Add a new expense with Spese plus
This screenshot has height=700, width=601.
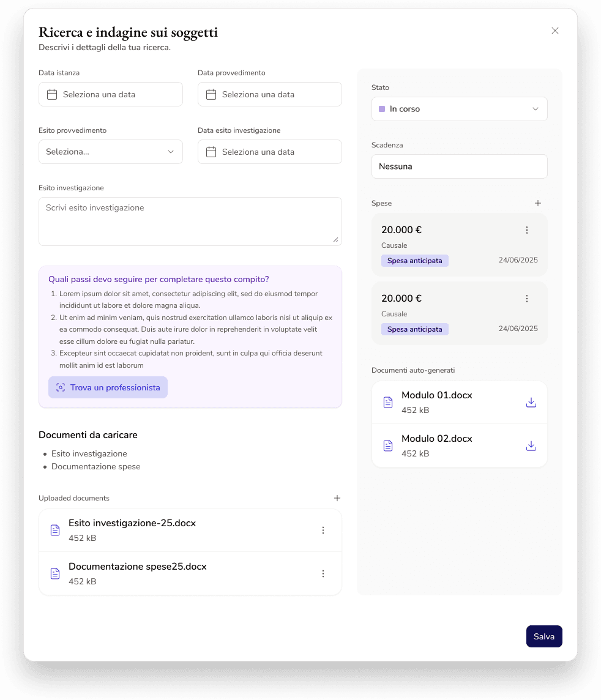(x=538, y=203)
